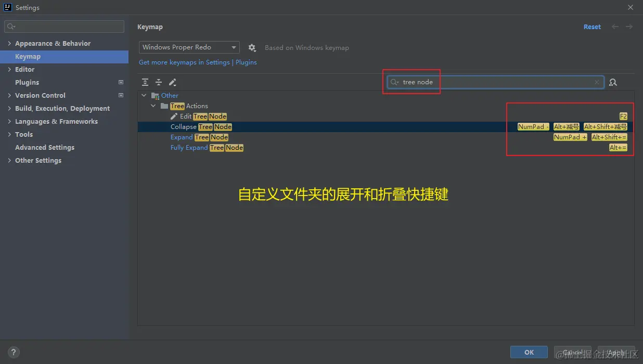Click the Other folder icon in tree
Viewport: 643px width, 364px height.
point(155,96)
